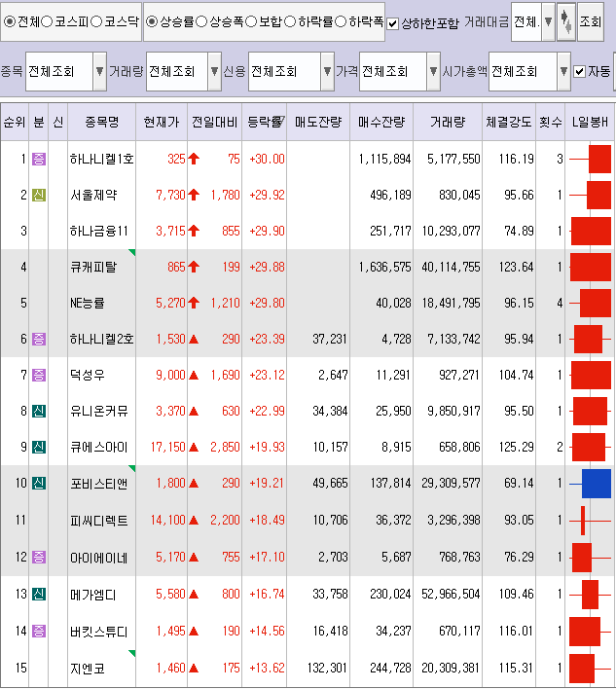
Task: Click upper-limit arrow for 하나금융11
Action: [194, 231]
